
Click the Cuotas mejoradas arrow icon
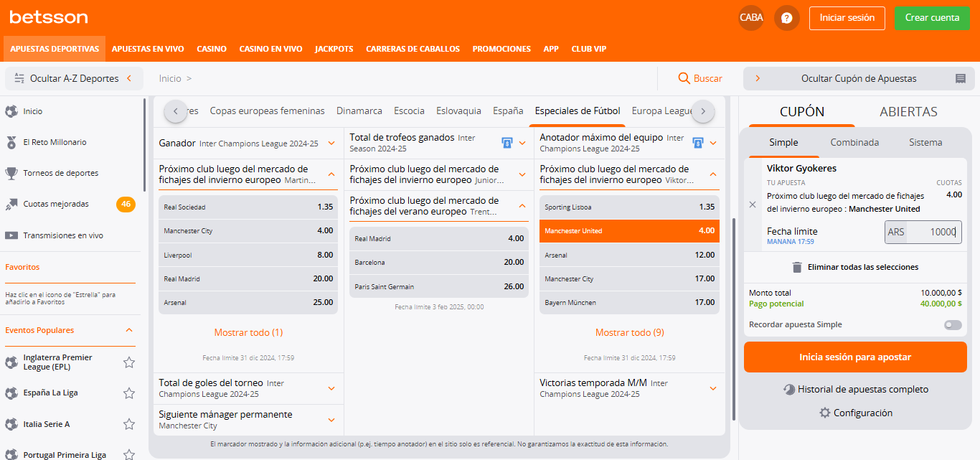11,204
